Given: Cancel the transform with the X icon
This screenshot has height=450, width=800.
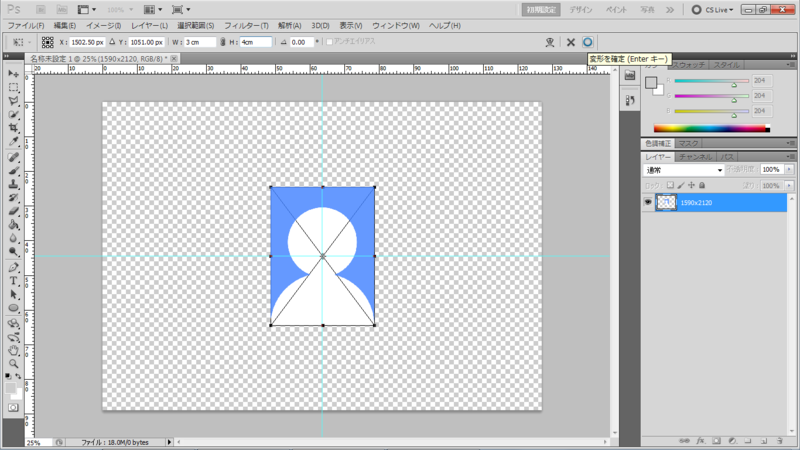Looking at the screenshot, I should [570, 42].
